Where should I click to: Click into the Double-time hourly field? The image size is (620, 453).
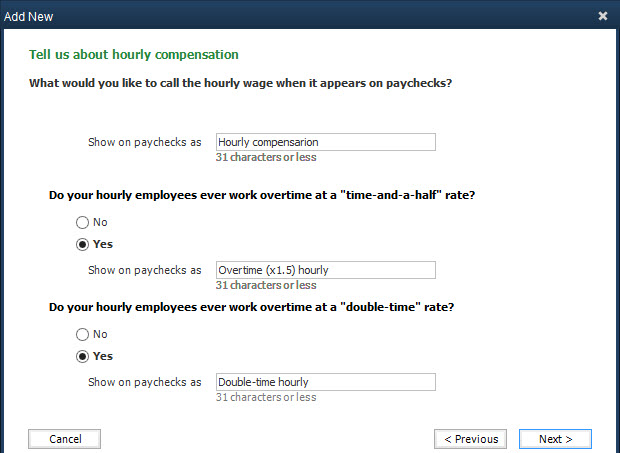[326, 382]
